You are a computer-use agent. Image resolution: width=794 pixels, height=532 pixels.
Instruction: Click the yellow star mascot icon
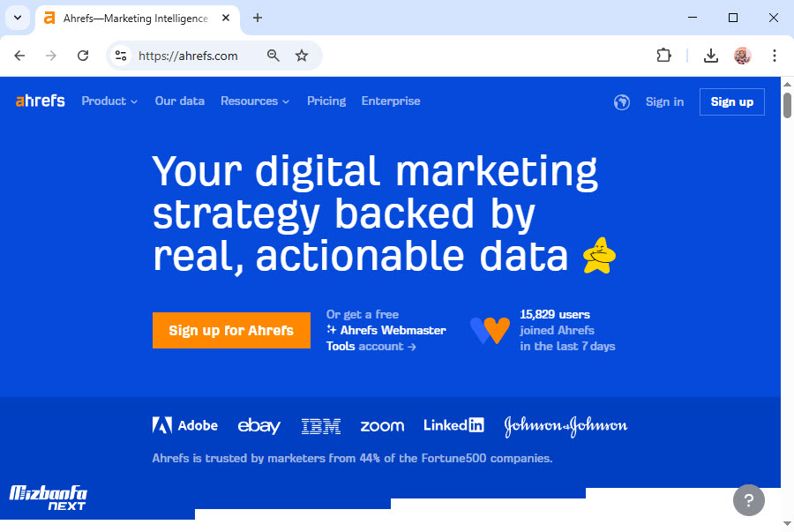click(x=599, y=256)
